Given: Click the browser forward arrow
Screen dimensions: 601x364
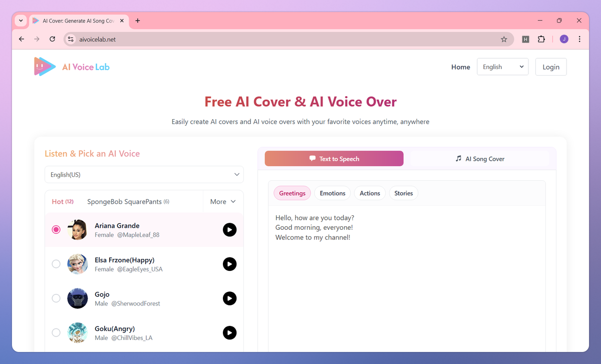Looking at the screenshot, I should coord(37,39).
